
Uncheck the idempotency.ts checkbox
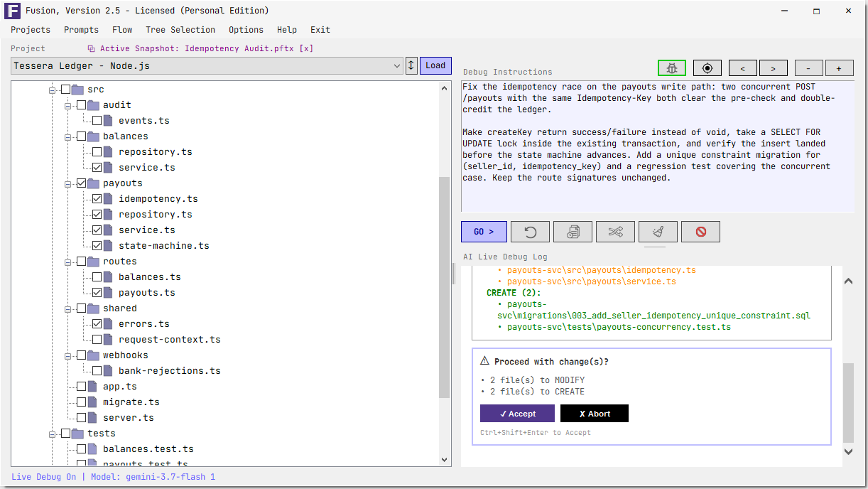97,199
